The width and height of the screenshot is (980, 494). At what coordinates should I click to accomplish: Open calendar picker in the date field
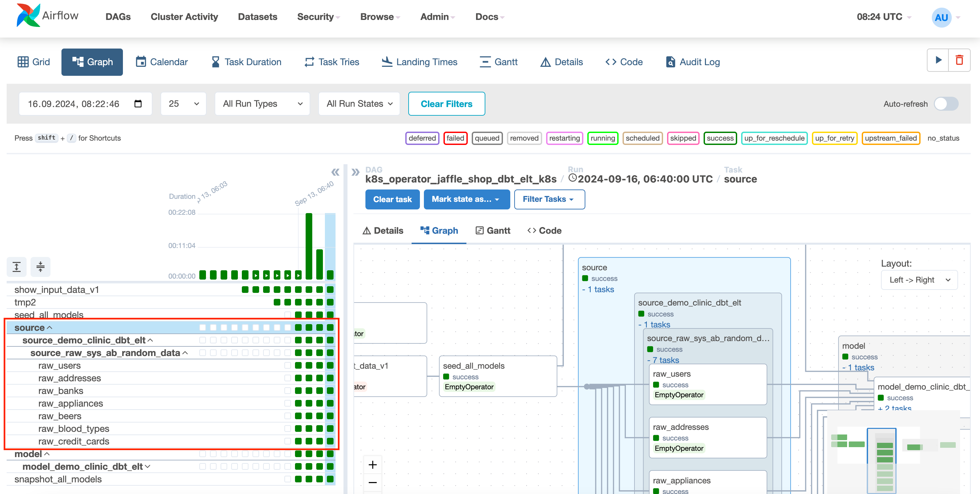click(138, 103)
